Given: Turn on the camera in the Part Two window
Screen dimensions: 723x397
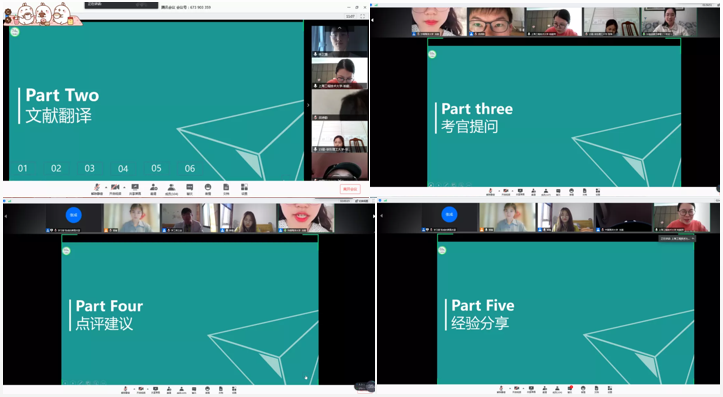Looking at the screenshot, I should 115,187.
